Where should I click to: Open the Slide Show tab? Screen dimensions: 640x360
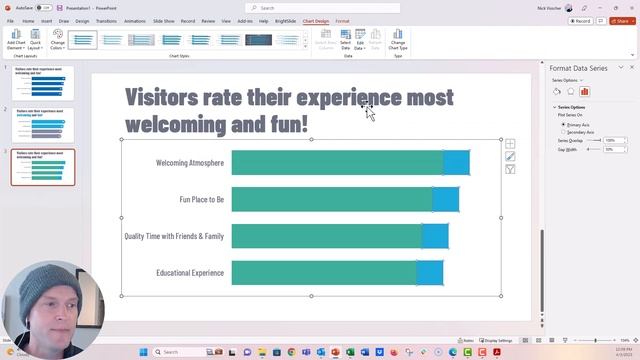coord(164,21)
